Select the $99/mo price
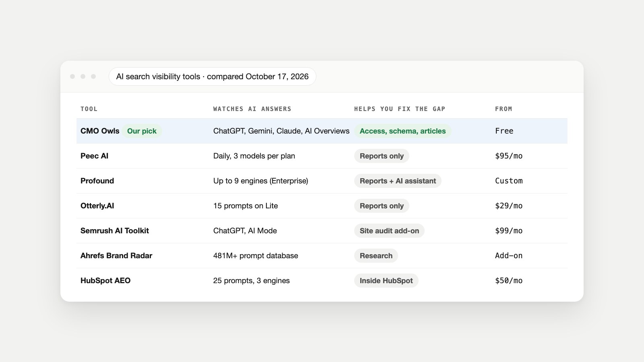Viewport: 644px width, 362px height. tap(509, 231)
